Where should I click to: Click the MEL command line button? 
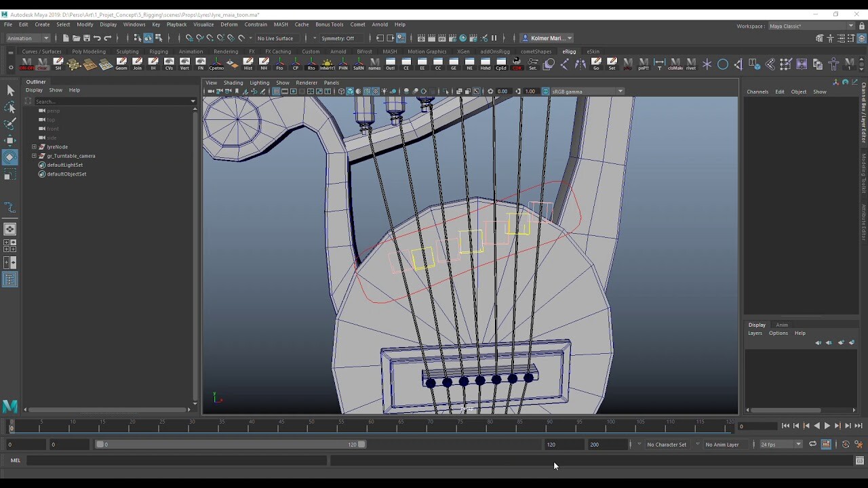[15, 460]
